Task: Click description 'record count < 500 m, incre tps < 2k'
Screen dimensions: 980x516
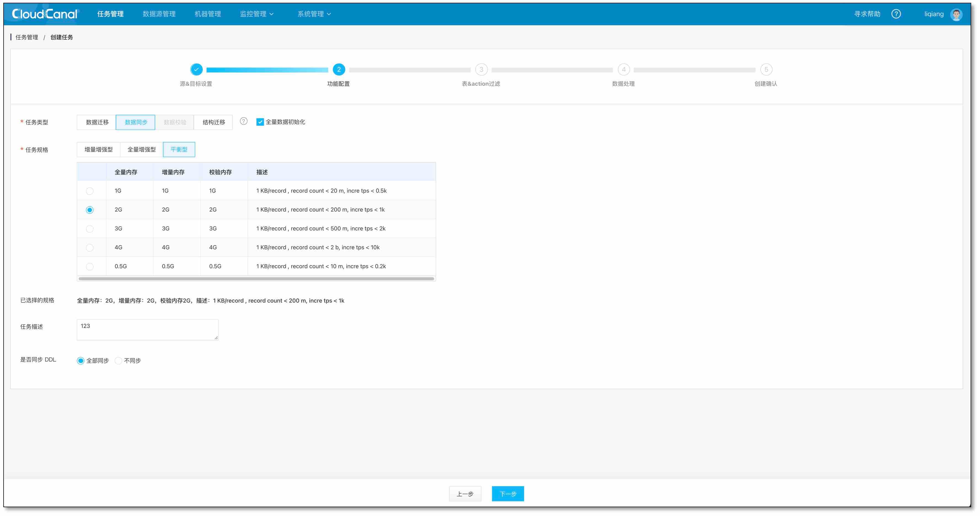Action: [x=321, y=229]
